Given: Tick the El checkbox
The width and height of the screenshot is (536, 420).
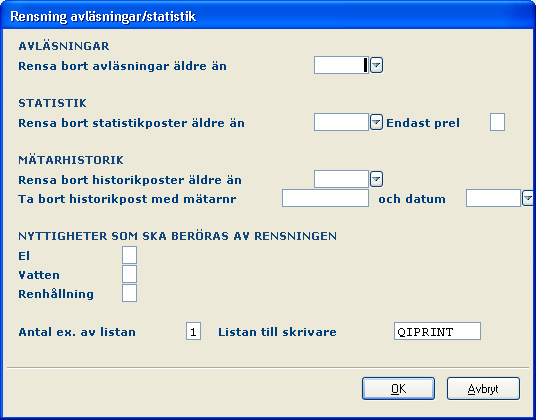Looking at the screenshot, I should [x=129, y=255].
